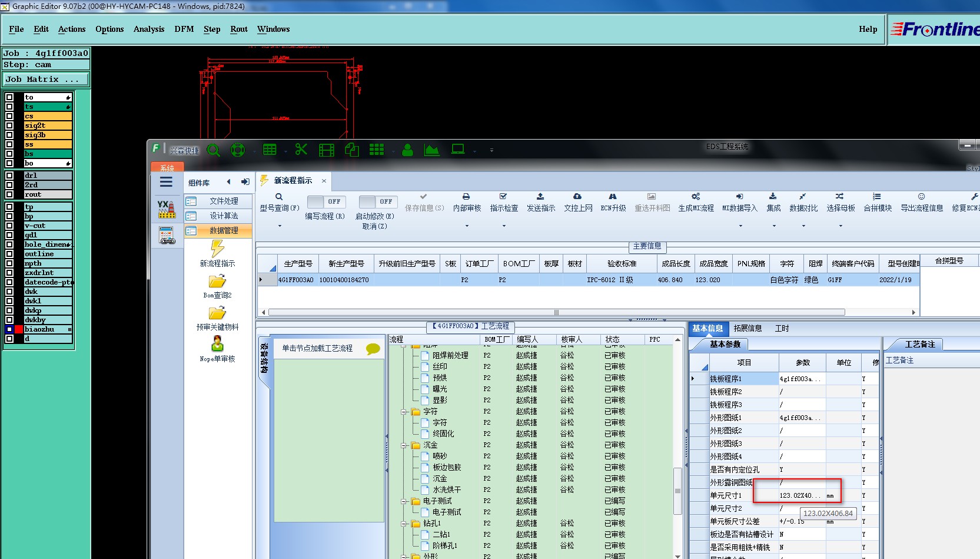Click the Help menu button
980x559 pixels.
(x=868, y=29)
